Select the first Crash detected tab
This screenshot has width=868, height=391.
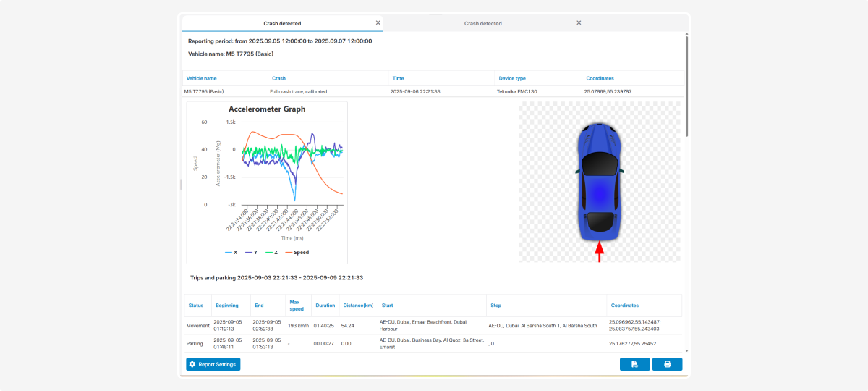(282, 23)
